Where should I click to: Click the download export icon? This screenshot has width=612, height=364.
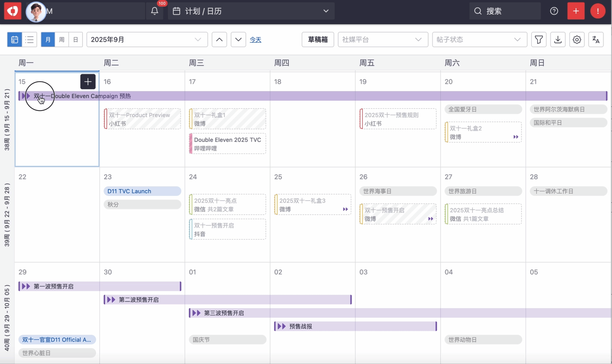tap(558, 39)
